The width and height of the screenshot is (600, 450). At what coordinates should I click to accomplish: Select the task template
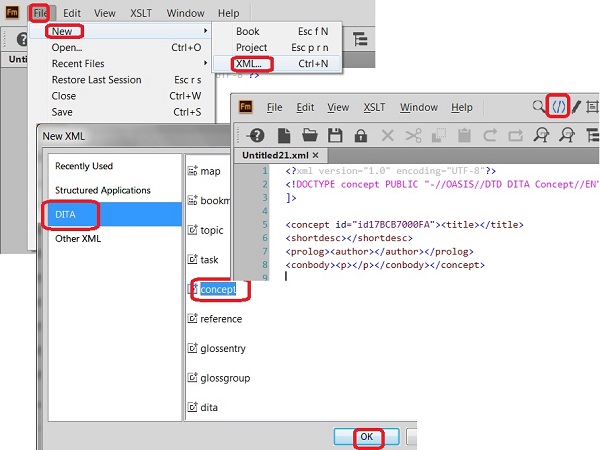(203, 260)
